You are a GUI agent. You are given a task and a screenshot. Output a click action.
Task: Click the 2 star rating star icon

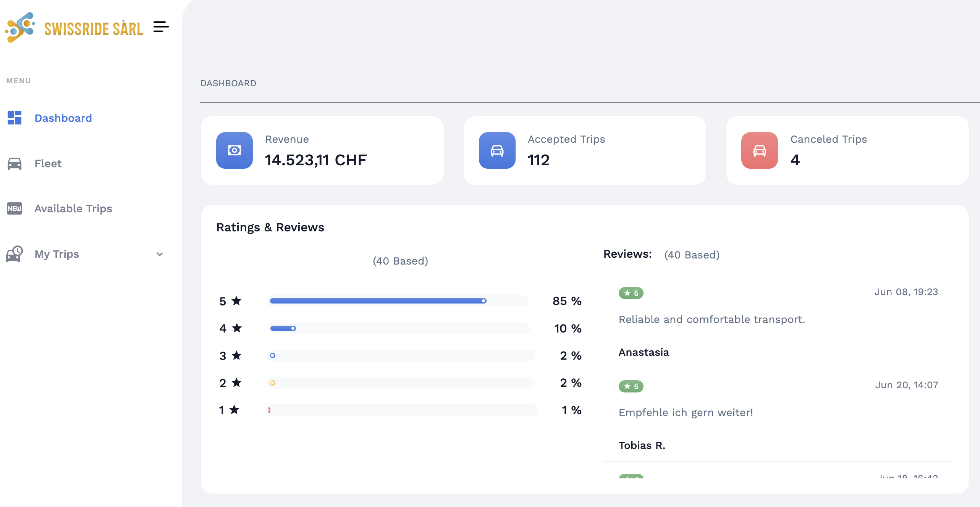coord(237,383)
